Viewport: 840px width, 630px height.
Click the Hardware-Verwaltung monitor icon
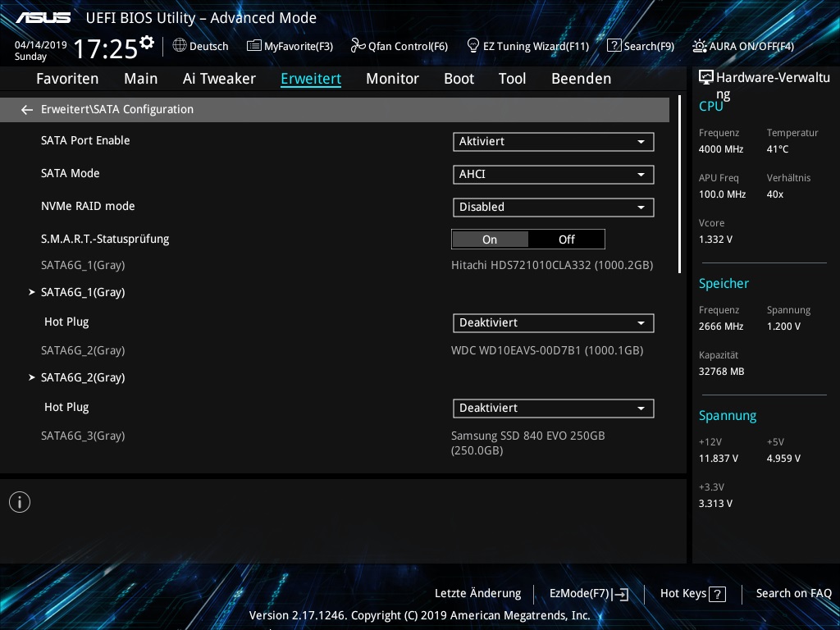pyautogui.click(x=706, y=78)
